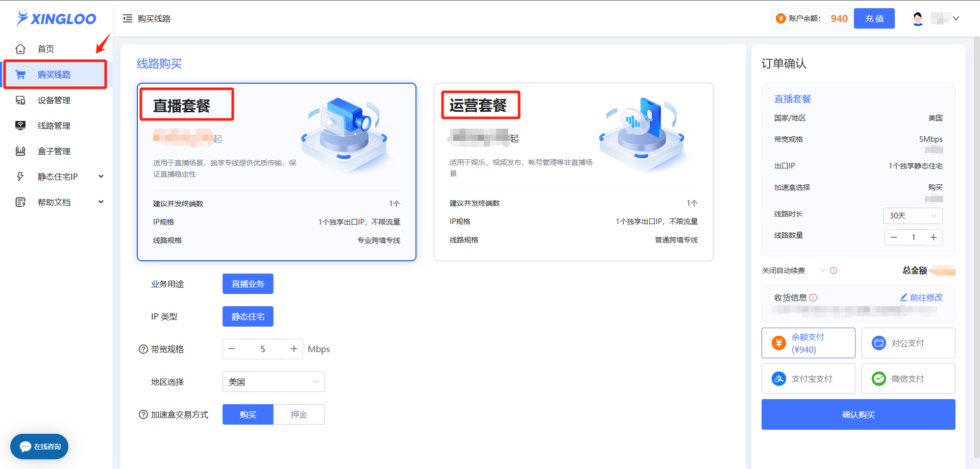
Task: Click the phone illustration in 运营套餐 card
Action: point(641,134)
